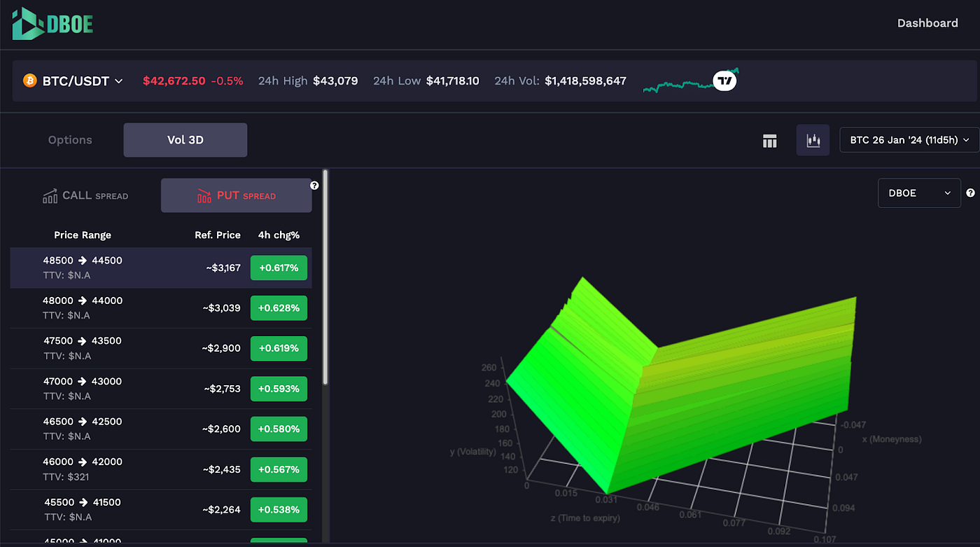The height and width of the screenshot is (547, 980).
Task: Open the DBOE source dropdown above the chart
Action: coord(919,193)
